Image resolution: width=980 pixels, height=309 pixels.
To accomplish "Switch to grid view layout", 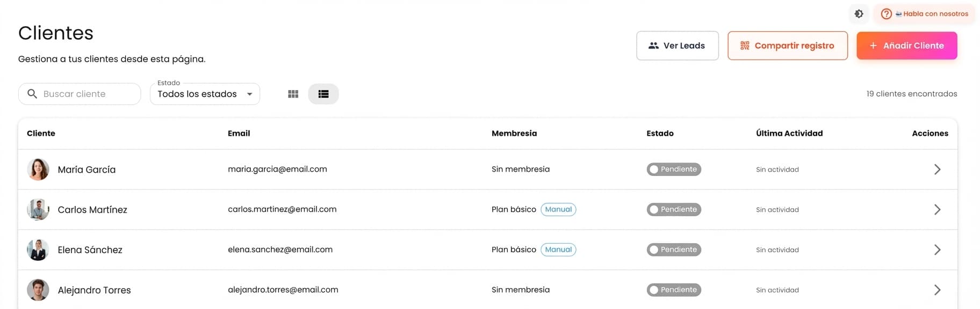I will 293,94.
